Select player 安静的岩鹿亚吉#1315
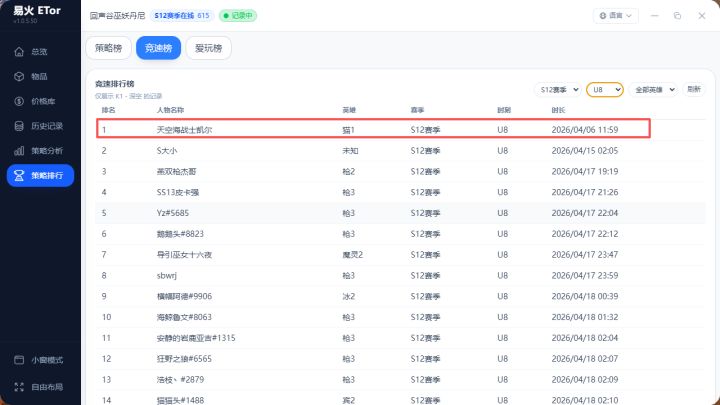 [196, 338]
